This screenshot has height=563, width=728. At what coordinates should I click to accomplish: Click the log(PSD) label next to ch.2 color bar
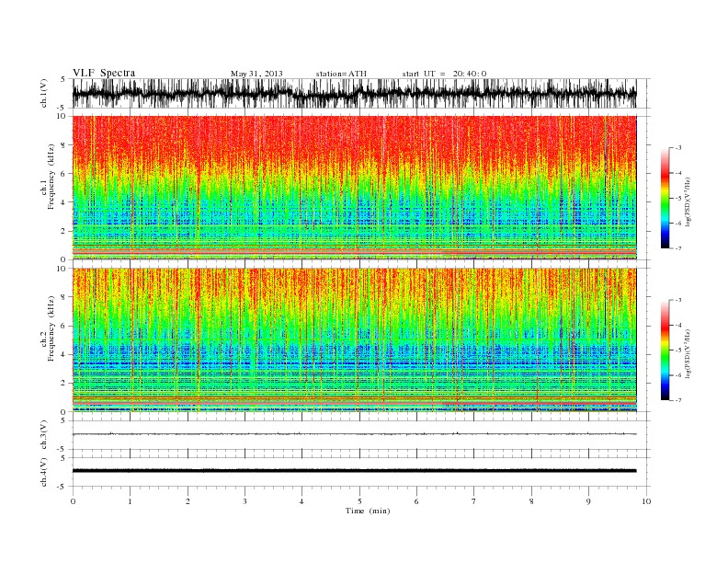688,352
